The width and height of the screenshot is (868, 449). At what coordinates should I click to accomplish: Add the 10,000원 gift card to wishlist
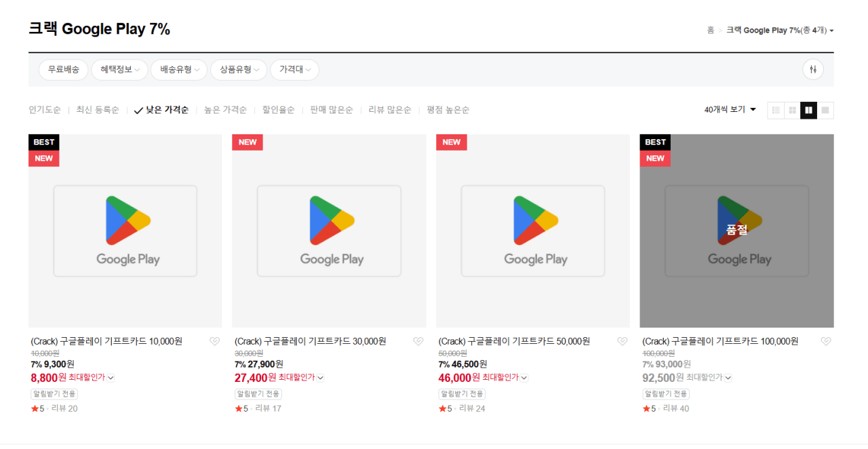pyautogui.click(x=214, y=342)
